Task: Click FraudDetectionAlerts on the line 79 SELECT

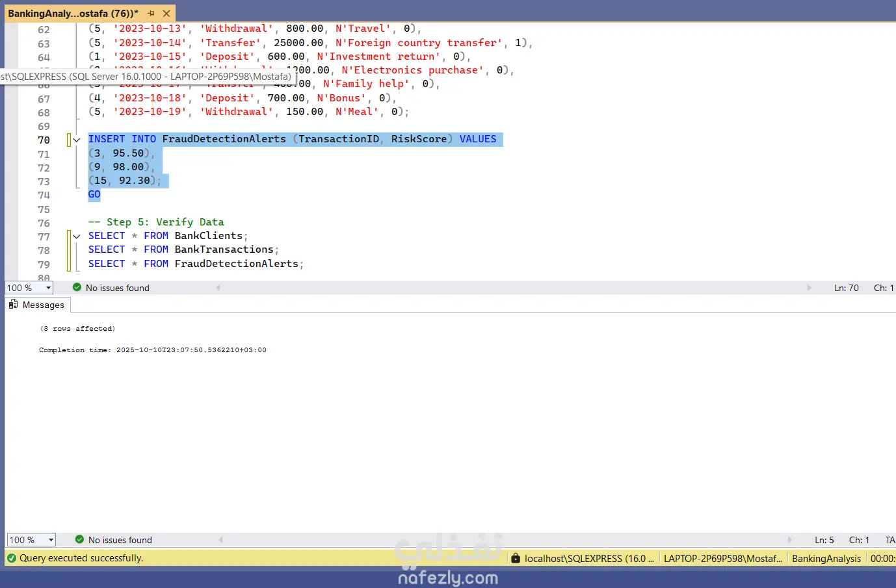Action: coord(237,264)
